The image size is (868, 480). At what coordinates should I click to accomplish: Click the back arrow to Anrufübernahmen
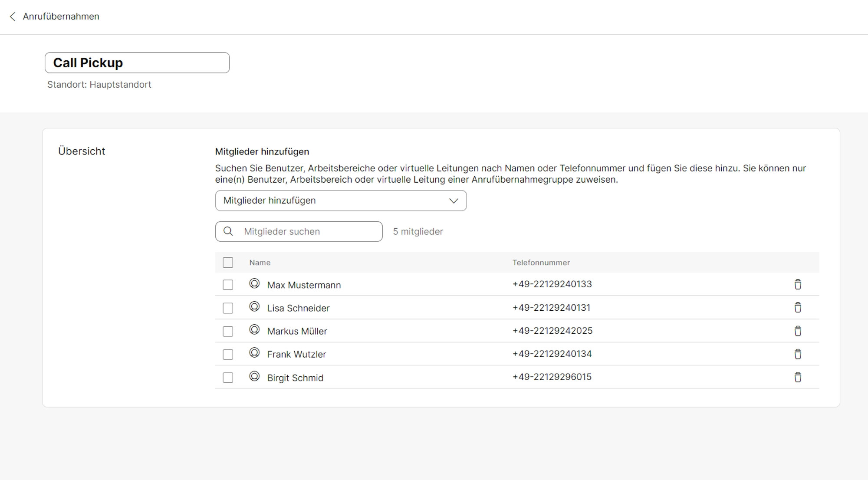(x=13, y=16)
